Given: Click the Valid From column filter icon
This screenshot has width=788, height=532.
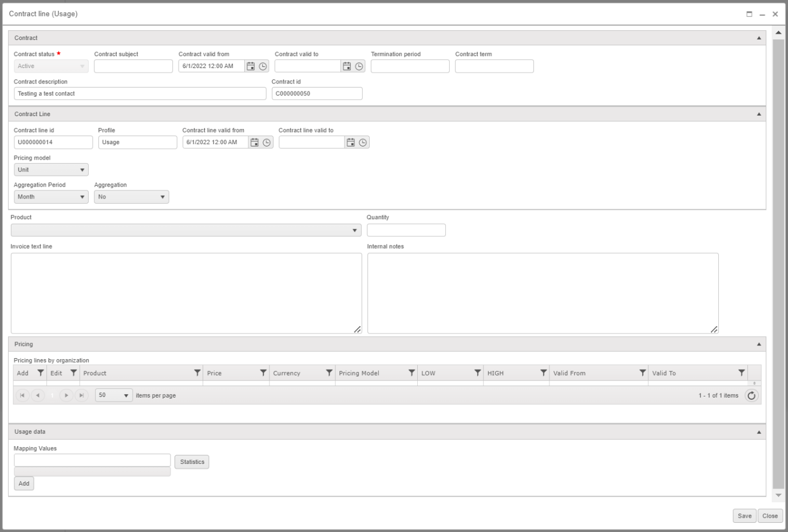Looking at the screenshot, I should pos(643,373).
